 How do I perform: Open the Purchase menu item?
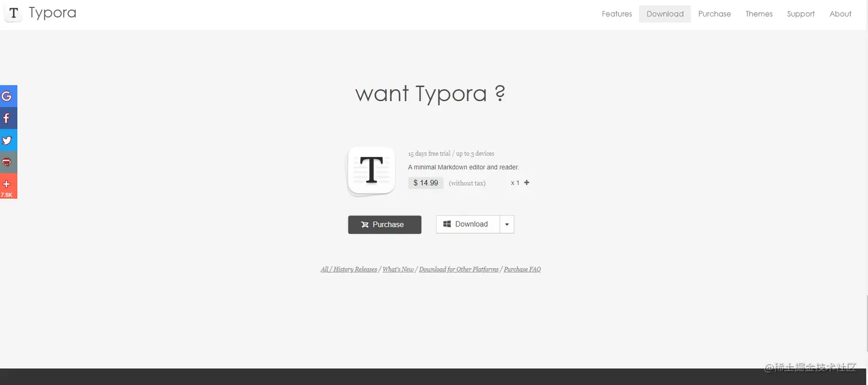pos(715,14)
